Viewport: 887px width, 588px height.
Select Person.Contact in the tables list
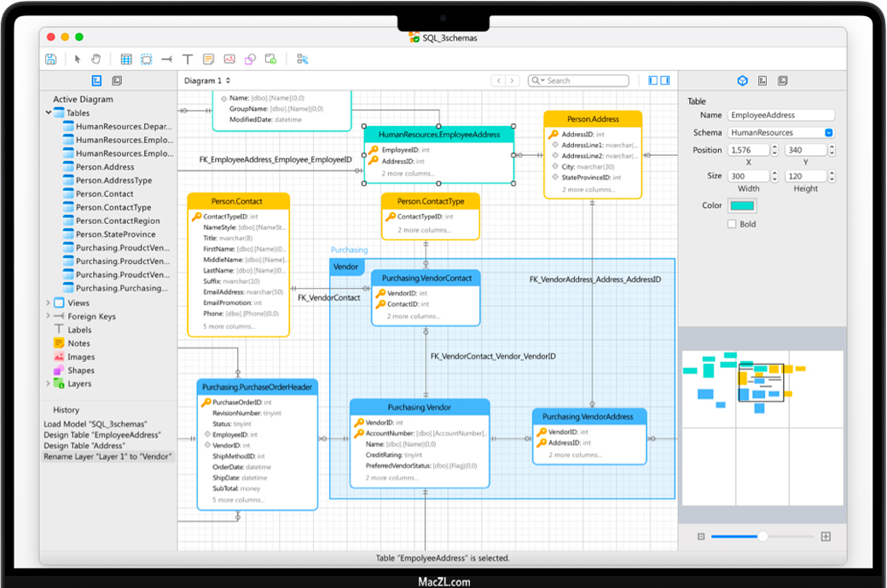click(104, 194)
